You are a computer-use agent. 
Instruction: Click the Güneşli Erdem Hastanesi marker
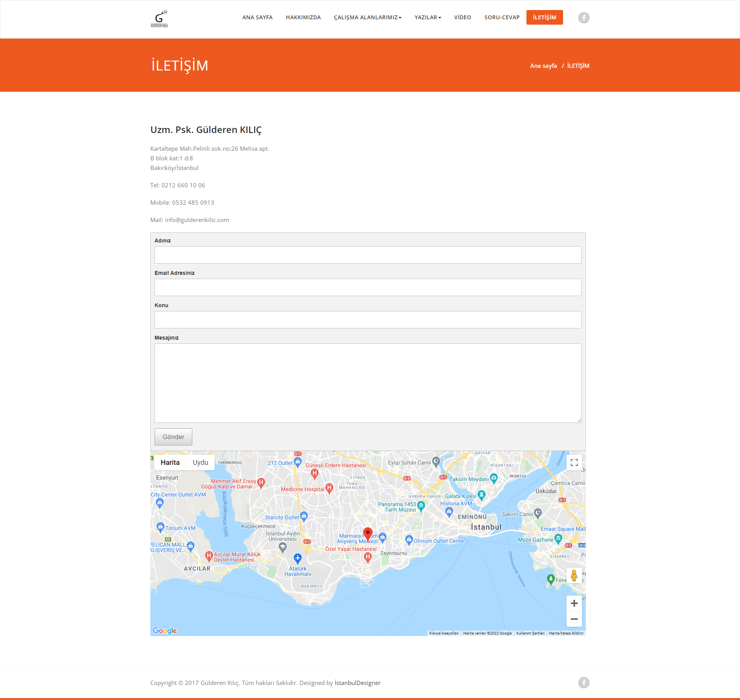coord(314,473)
